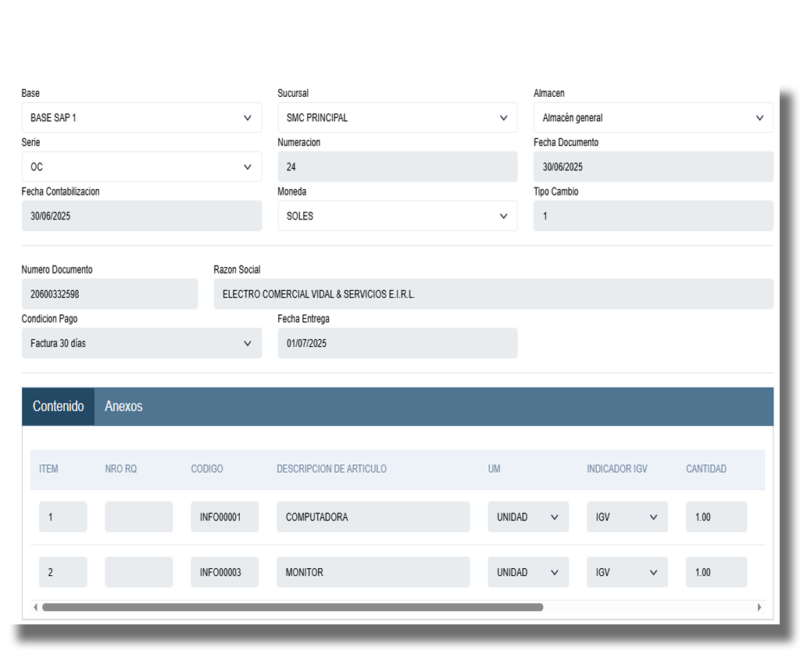
Task: Open Indicador IGV dropdown for MONITOR row
Action: pos(627,573)
